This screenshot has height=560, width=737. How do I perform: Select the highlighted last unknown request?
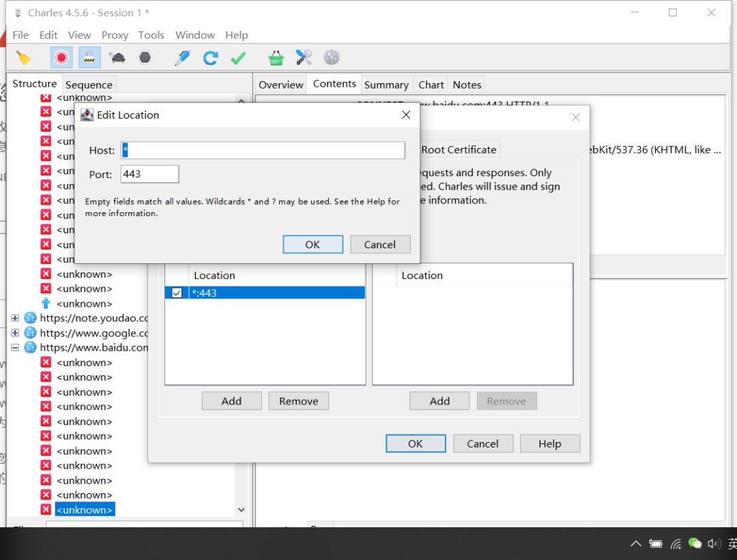pos(85,510)
